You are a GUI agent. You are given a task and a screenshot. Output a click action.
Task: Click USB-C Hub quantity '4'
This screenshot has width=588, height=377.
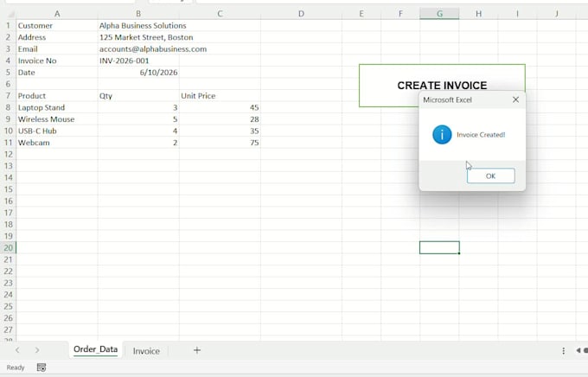click(138, 131)
